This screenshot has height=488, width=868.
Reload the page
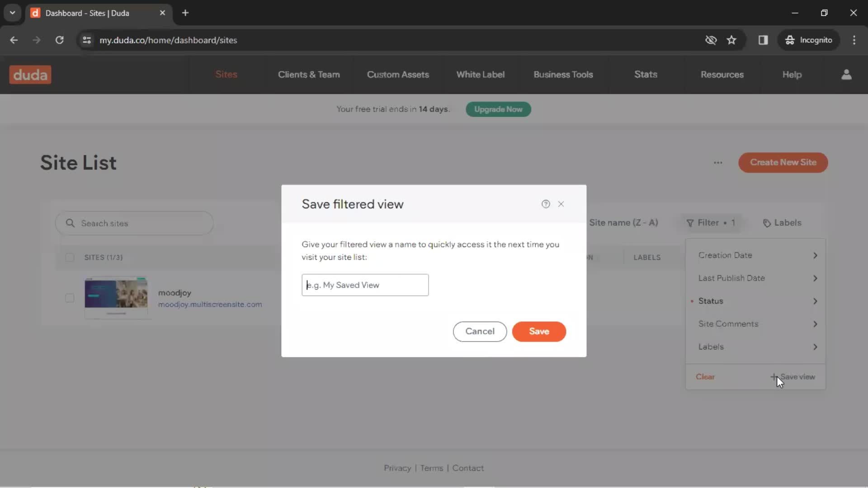point(59,40)
